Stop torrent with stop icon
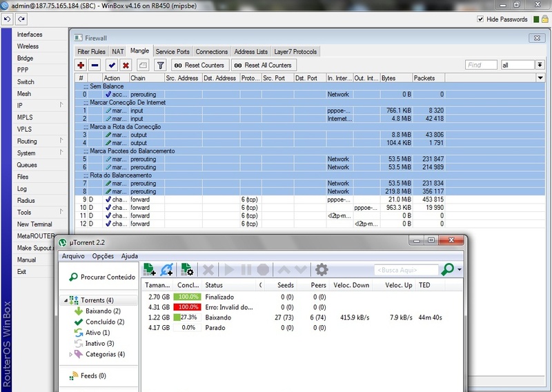 tap(263, 270)
